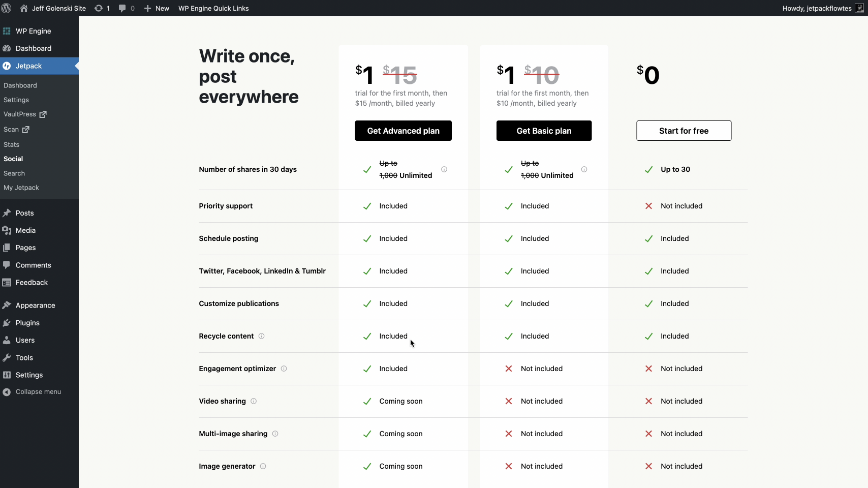Click the Dashboard gauge icon in sidebar
This screenshot has width=868, height=488.
click(x=7, y=48)
